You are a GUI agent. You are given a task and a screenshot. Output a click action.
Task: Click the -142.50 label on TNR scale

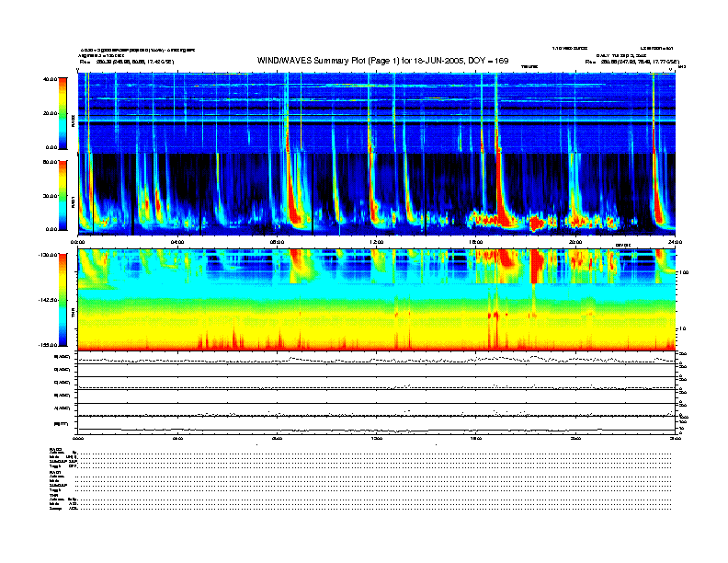click(x=48, y=300)
